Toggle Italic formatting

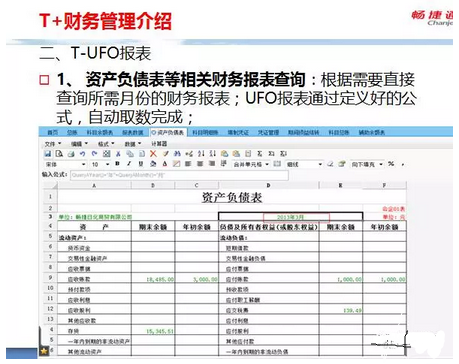click(x=129, y=164)
